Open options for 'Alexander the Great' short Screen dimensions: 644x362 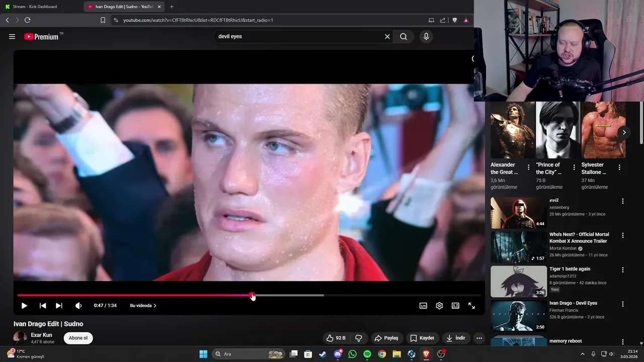tap(528, 167)
